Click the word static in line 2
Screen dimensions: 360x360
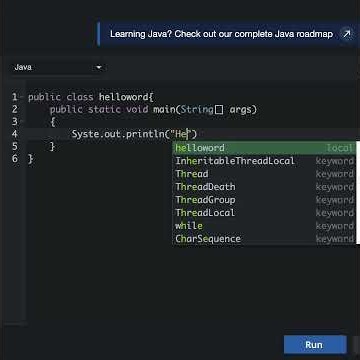(x=104, y=109)
